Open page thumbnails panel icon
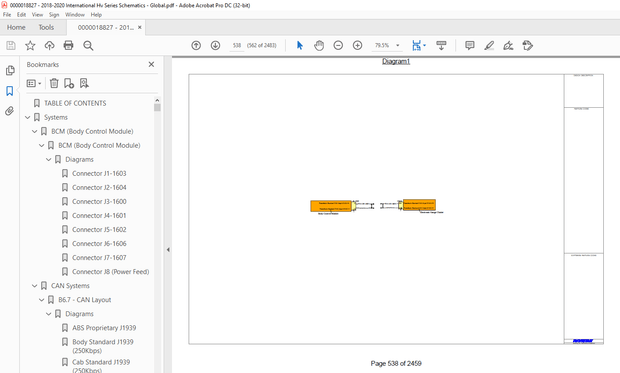Image resolution: width=620 pixels, height=373 pixels. (10, 71)
